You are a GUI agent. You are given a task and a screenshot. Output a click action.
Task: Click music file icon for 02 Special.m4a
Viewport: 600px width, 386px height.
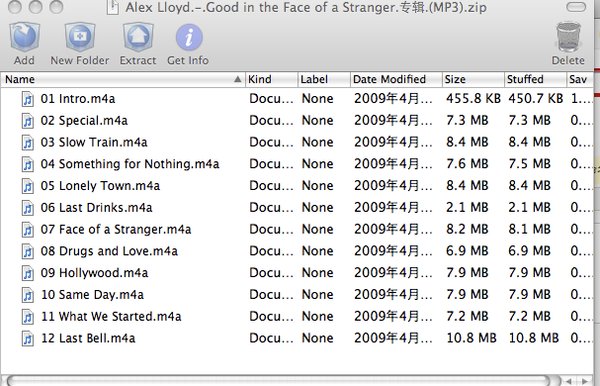point(28,121)
